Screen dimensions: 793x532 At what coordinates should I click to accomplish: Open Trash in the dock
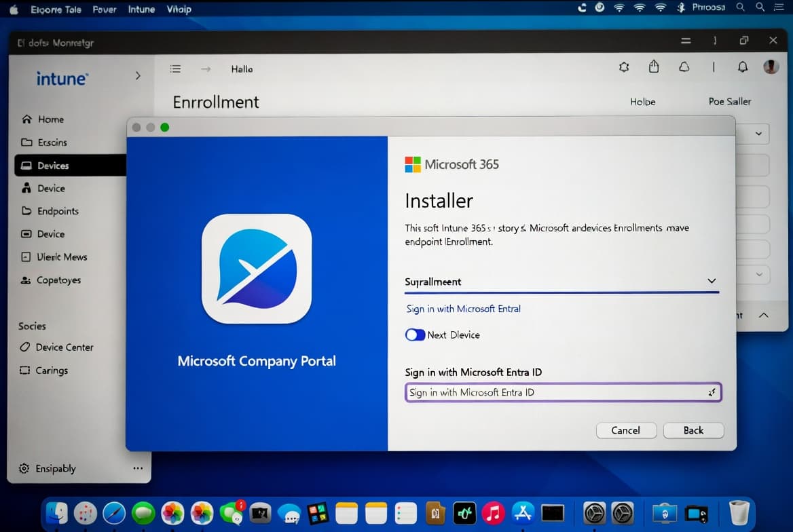739,513
